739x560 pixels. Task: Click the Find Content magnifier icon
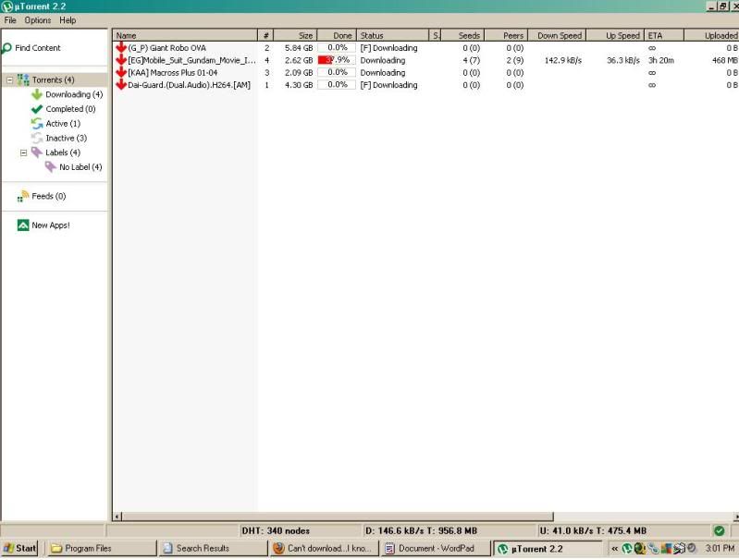6,48
